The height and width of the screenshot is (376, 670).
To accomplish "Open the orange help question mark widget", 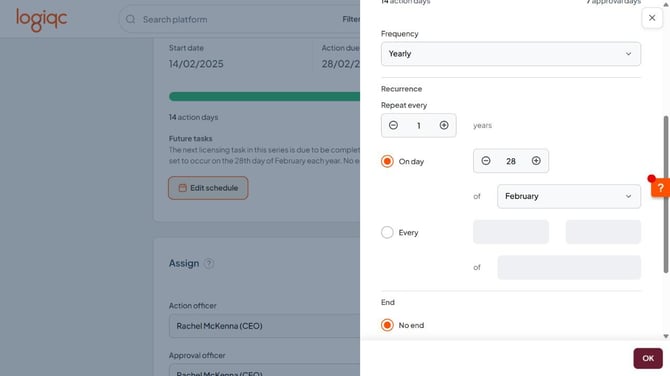I will pos(660,188).
